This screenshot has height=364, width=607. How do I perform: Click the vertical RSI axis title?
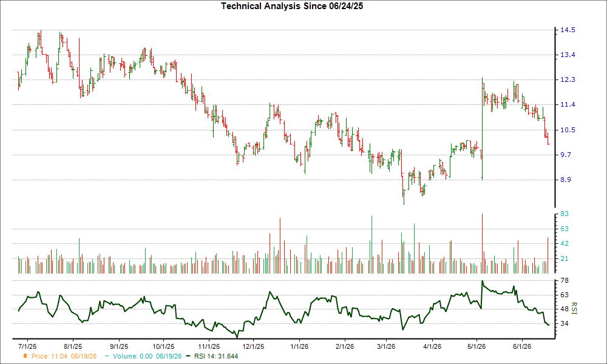(574, 308)
